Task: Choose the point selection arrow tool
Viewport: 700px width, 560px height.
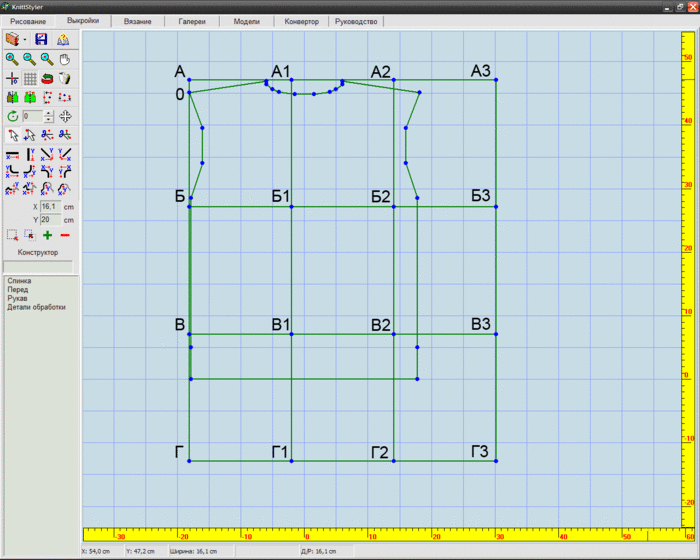Action: (12, 134)
